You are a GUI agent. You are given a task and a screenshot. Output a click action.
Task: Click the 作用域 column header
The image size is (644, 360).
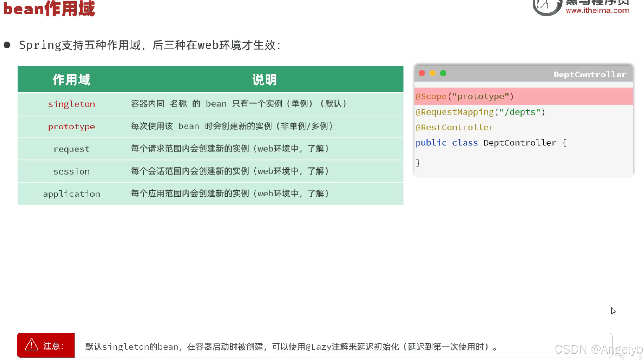71,80
